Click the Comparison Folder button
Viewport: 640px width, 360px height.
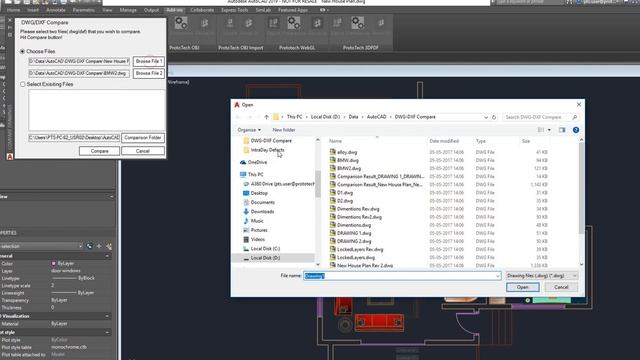pyautogui.click(x=143, y=138)
